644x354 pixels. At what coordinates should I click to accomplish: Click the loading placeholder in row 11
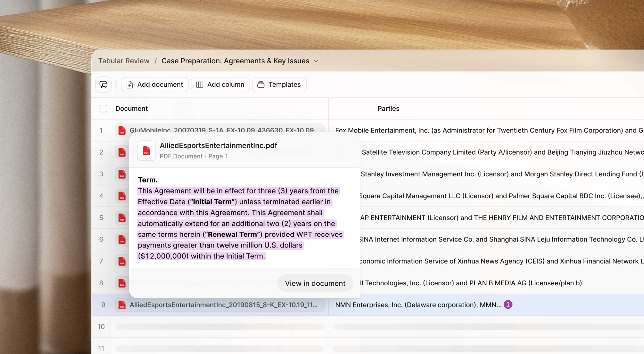pyautogui.click(x=220, y=348)
